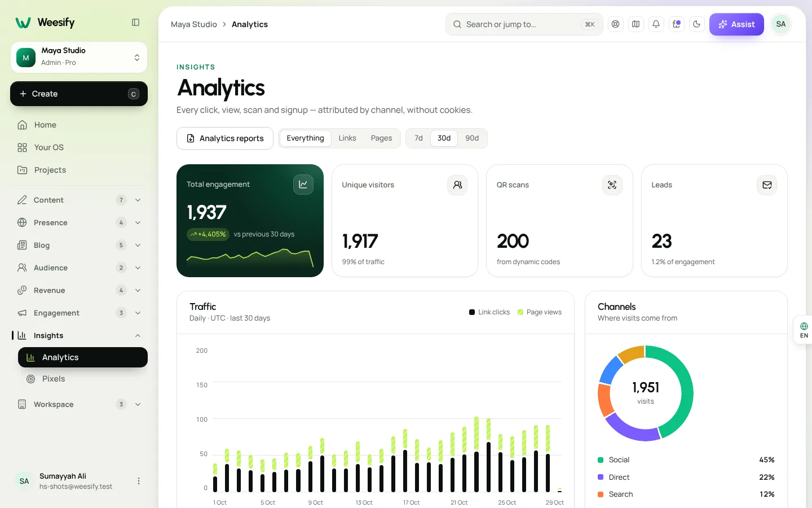The height and width of the screenshot is (508, 812).
Task: Open language selector EN globe
Action: pos(804,330)
